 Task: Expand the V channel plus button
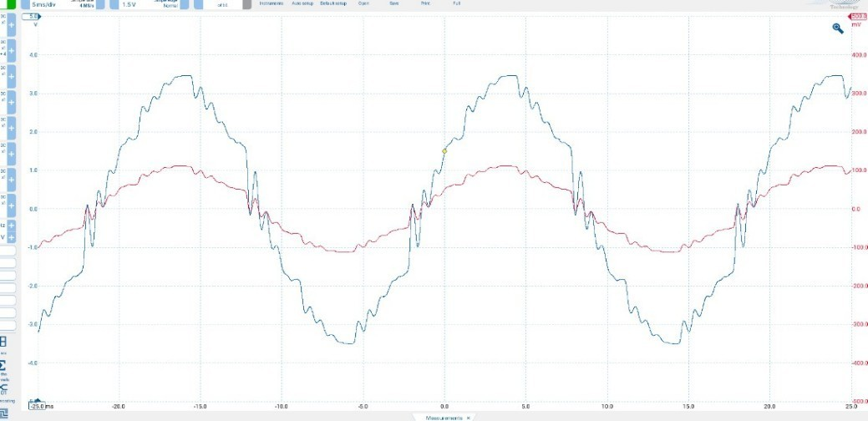11,237
